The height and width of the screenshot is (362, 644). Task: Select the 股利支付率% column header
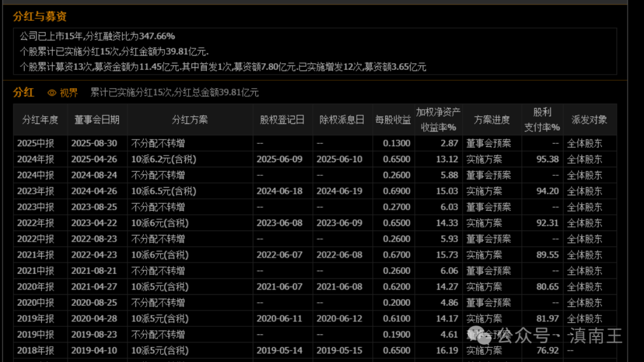[542, 119]
